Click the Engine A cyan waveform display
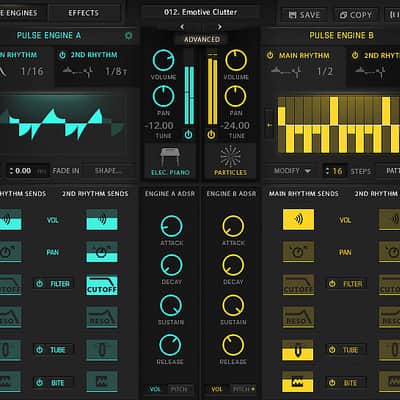Screen dimensions: 400x400 click(x=63, y=125)
